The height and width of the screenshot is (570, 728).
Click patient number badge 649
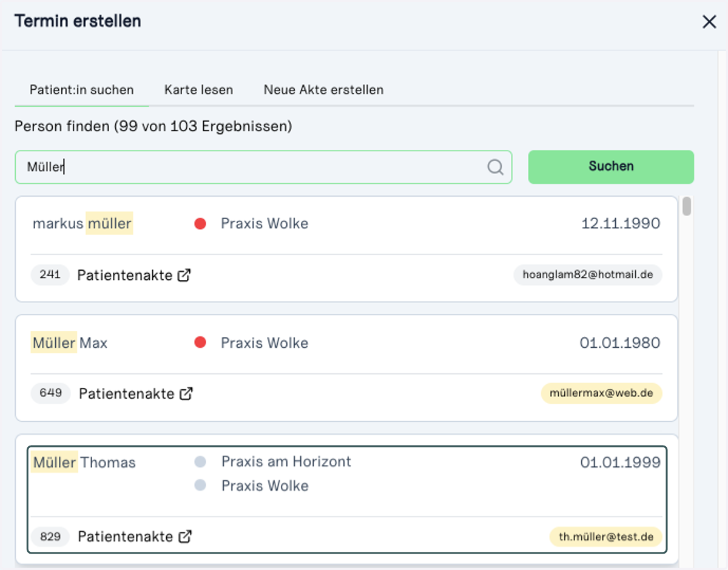coord(51,393)
